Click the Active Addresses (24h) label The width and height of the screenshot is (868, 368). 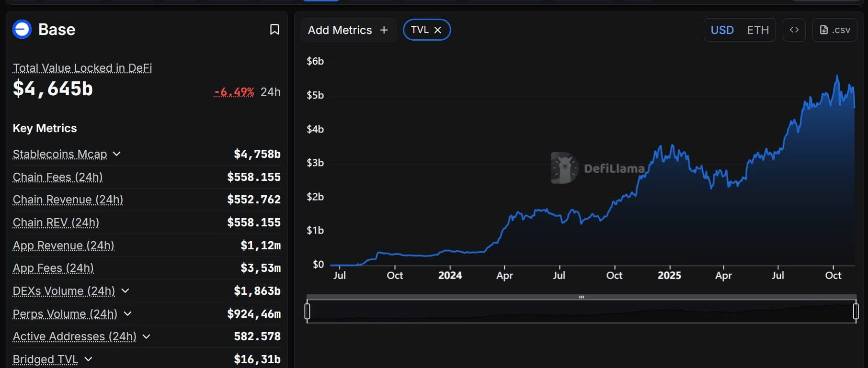[75, 336]
